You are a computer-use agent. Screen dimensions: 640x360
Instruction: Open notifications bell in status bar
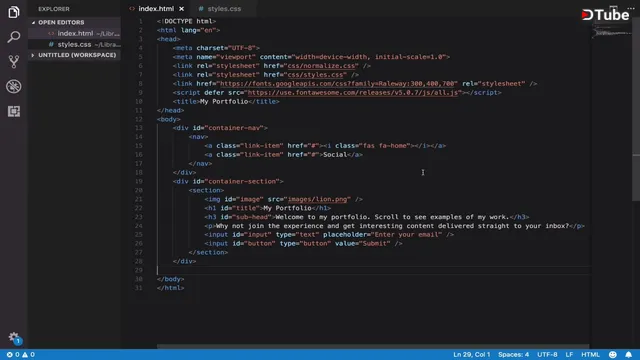(x=629, y=355)
